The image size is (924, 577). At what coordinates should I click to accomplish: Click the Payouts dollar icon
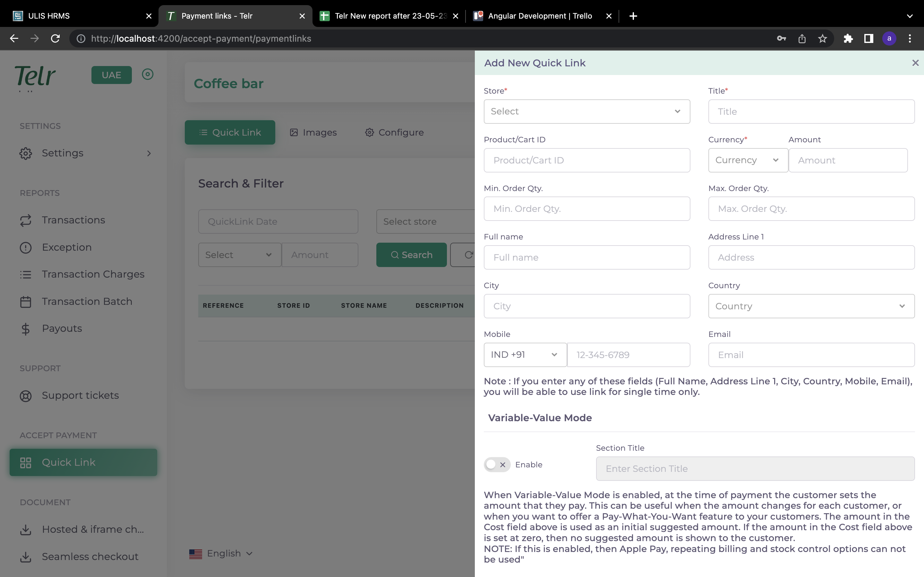tap(26, 329)
